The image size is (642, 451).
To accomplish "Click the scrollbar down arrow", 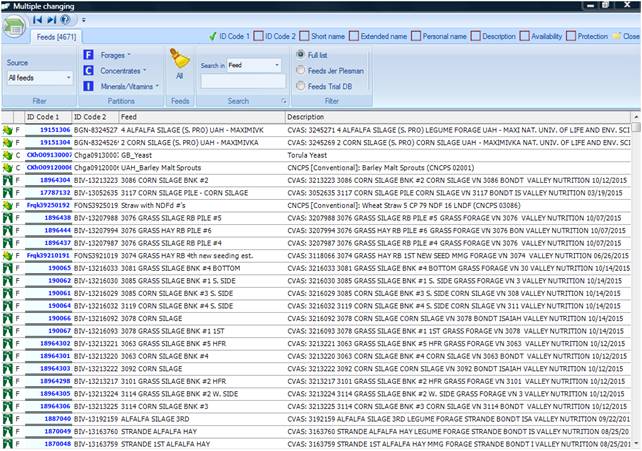I will click(636, 443).
